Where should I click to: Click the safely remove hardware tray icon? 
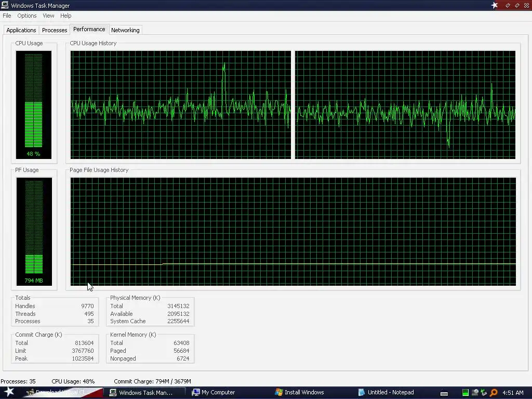tap(484, 393)
